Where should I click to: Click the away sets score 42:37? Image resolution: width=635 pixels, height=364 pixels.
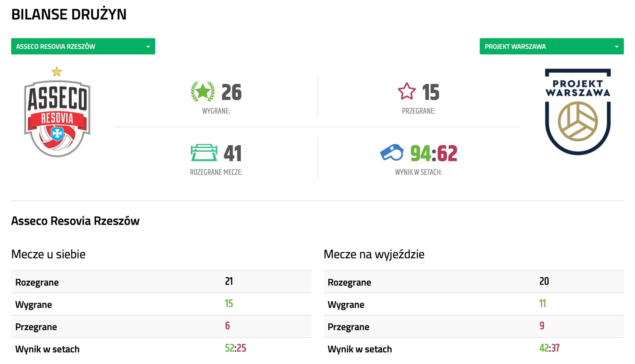[x=549, y=348]
